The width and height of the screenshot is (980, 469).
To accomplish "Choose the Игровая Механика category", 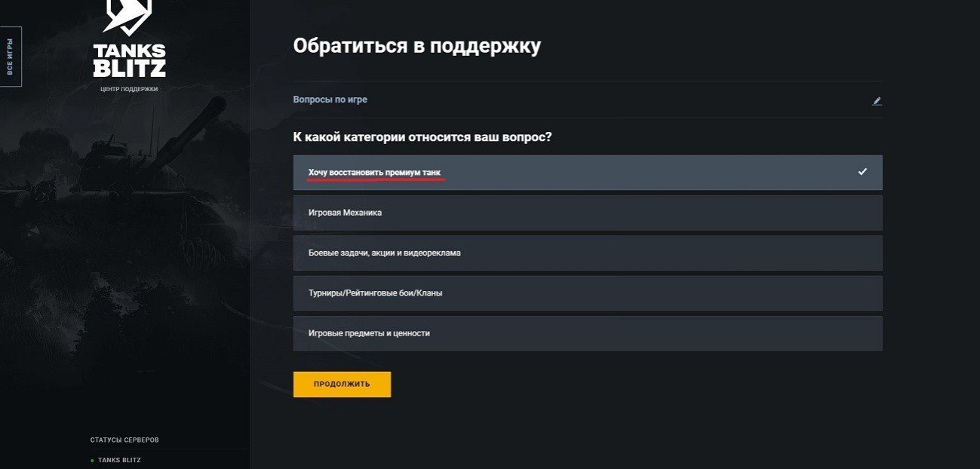I will [588, 213].
